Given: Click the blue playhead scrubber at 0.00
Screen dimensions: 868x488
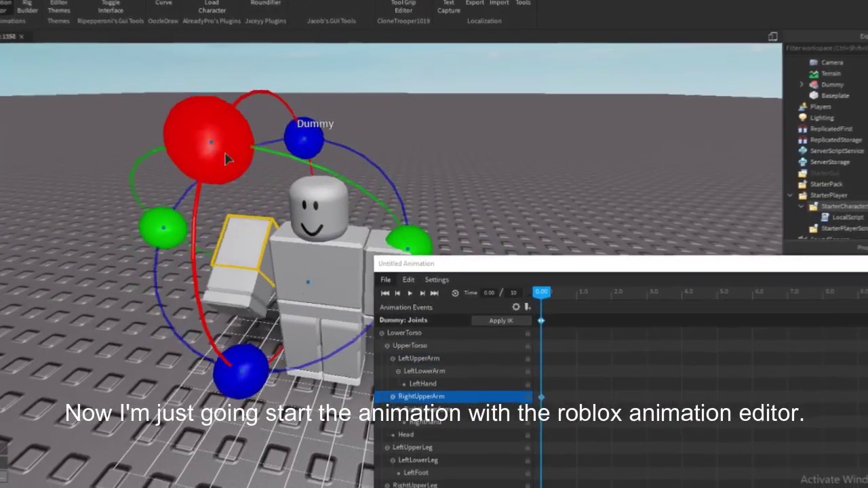Looking at the screenshot, I should (541, 292).
